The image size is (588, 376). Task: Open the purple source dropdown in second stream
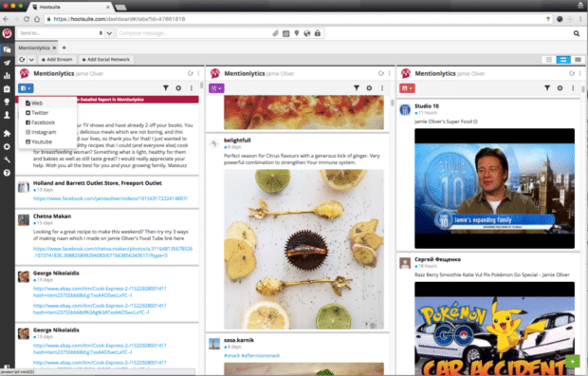pyautogui.click(x=216, y=88)
